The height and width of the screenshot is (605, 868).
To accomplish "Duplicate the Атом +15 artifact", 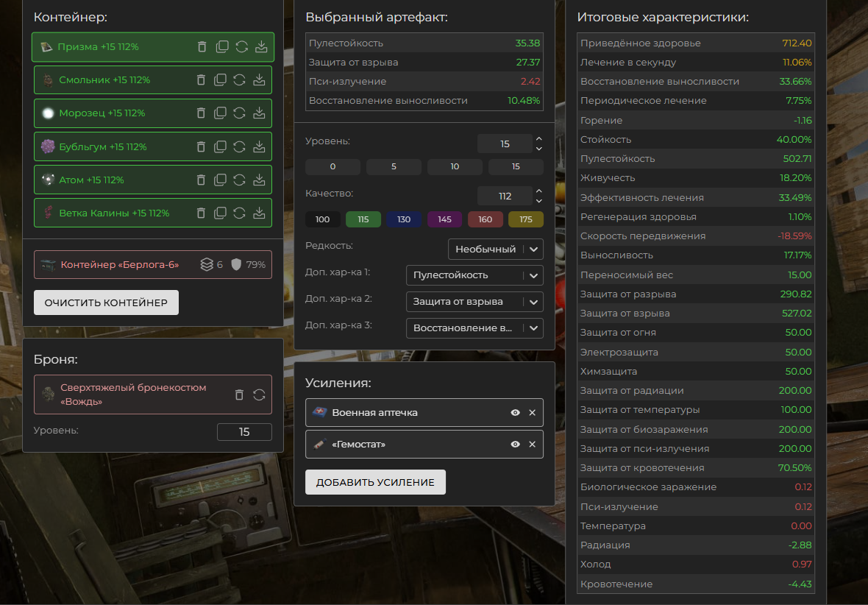I will 221,180.
